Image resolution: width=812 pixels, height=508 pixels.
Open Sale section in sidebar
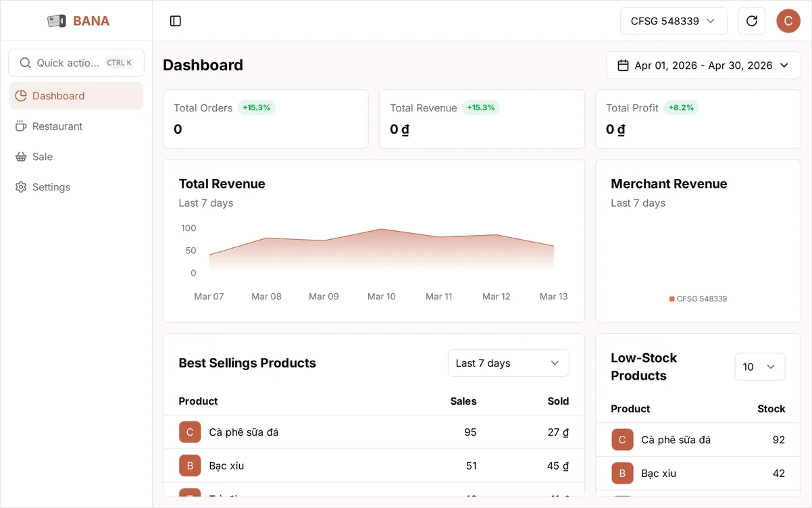pyautogui.click(x=76, y=157)
